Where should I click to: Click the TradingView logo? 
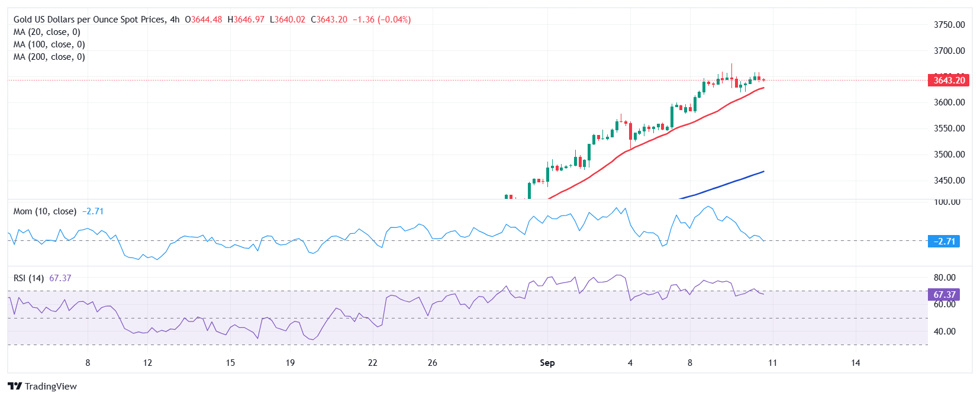[43, 386]
